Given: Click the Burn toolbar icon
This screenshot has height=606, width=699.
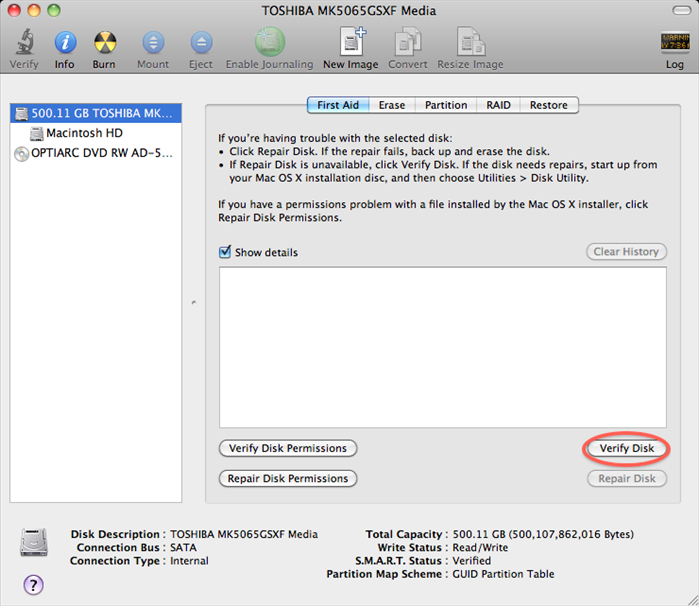Looking at the screenshot, I should click(105, 42).
